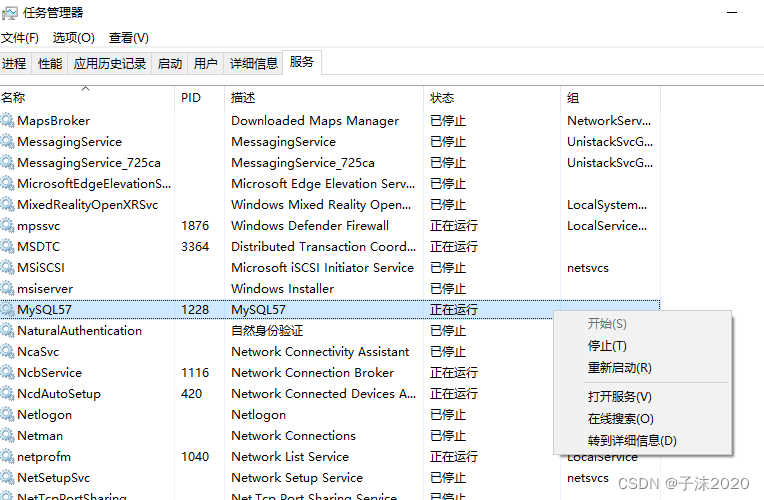Click the gear icon beside NcdAutoSetup

pos(7,393)
